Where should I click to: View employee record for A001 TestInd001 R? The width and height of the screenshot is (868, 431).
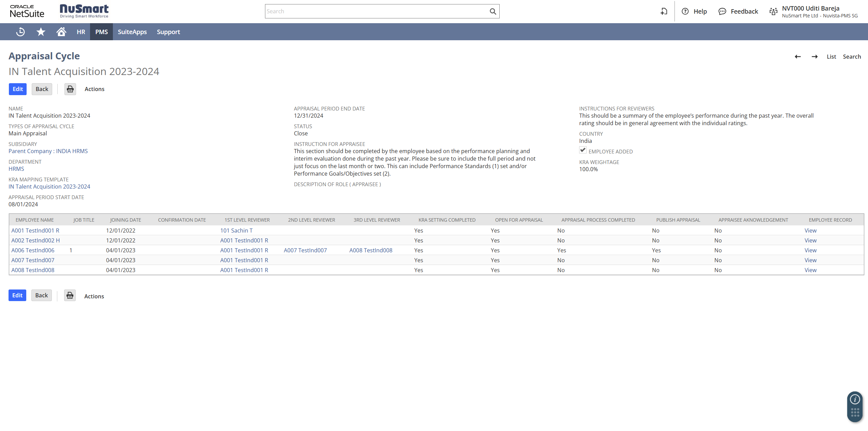[x=810, y=231]
